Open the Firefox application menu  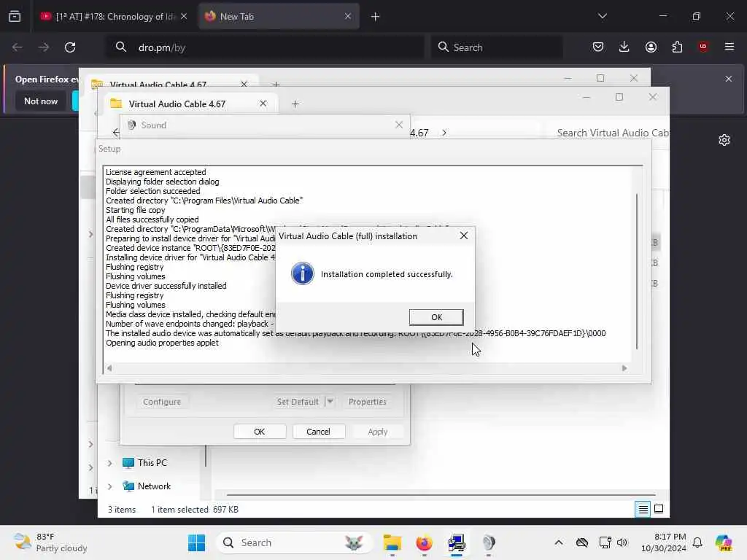729,47
